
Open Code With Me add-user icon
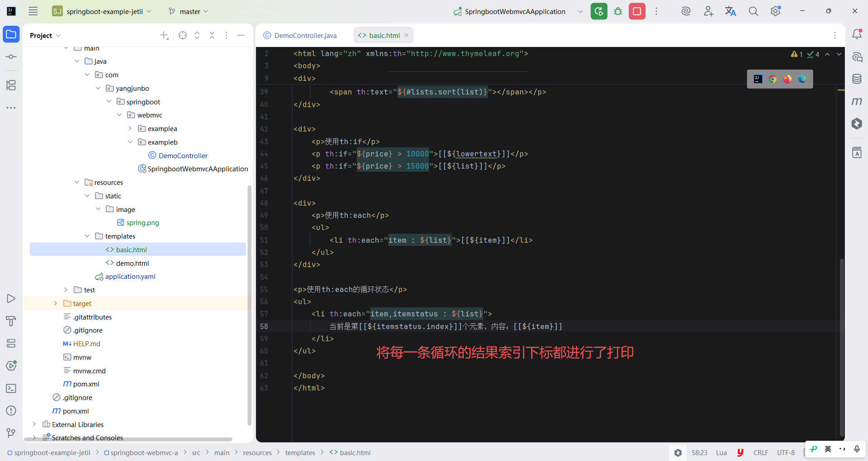click(708, 11)
